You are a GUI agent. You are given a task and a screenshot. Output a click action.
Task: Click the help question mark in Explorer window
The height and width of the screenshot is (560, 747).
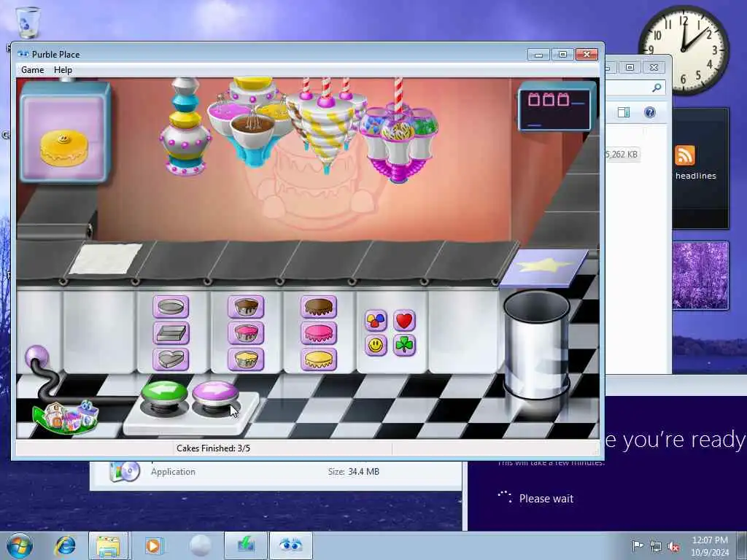click(x=650, y=112)
